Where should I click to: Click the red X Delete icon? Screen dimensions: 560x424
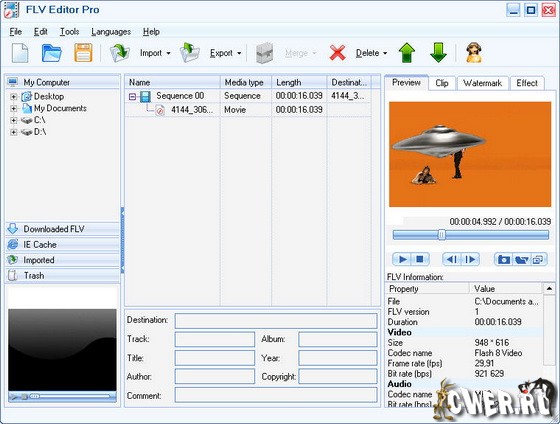point(338,53)
